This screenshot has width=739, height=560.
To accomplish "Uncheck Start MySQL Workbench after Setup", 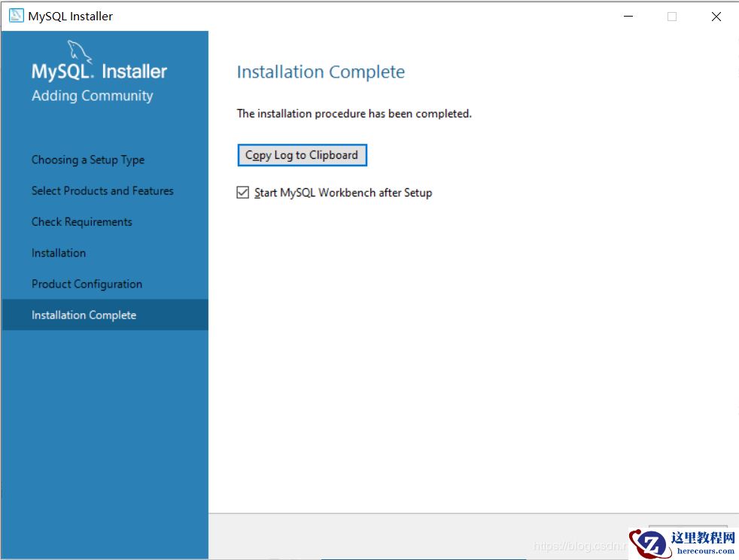I will coord(243,193).
